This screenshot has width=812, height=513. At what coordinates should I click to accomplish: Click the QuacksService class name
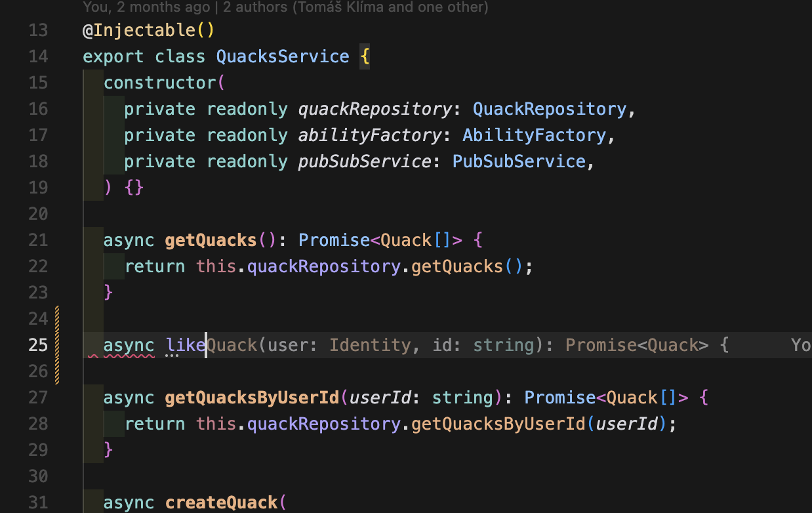[283, 56]
